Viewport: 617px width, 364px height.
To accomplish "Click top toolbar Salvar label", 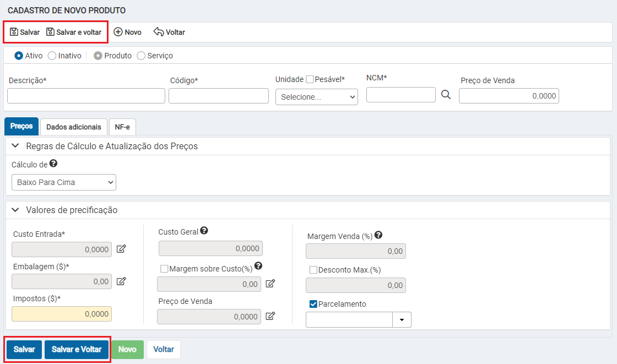I will tap(30, 32).
